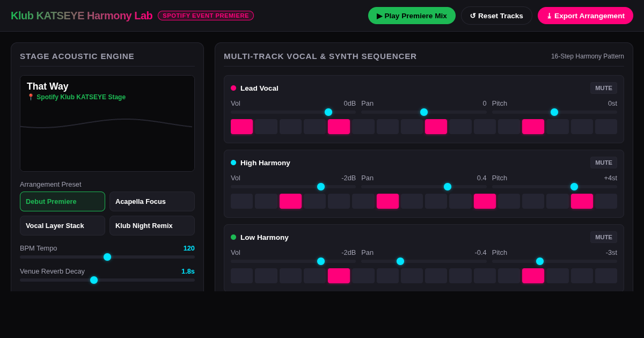
Task: Switch to Vocal Layer Stack preset
Action: pos(62,226)
